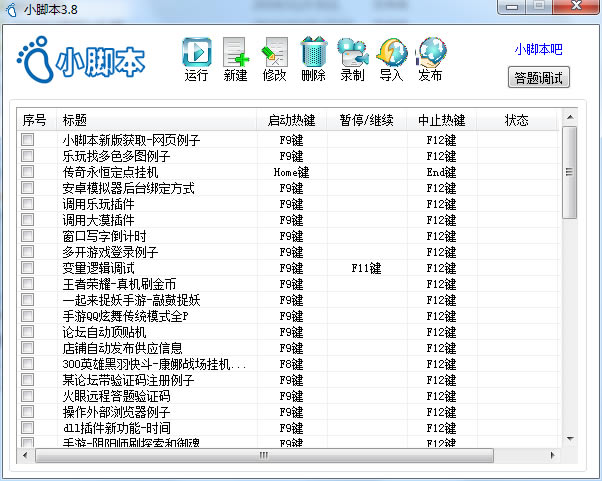Tick the checkbox for 一起来捉妖手游-敲鼓捉妖
This screenshot has height=481, width=602.
tap(28, 299)
